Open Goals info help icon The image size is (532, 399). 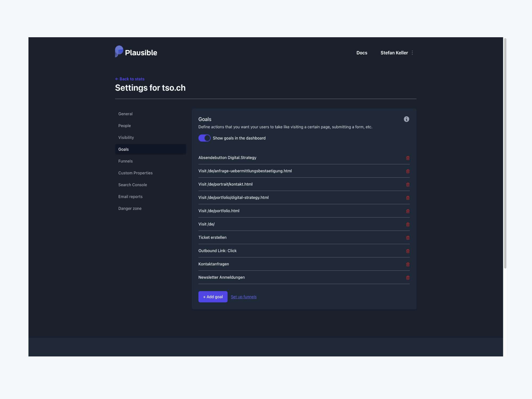406,119
